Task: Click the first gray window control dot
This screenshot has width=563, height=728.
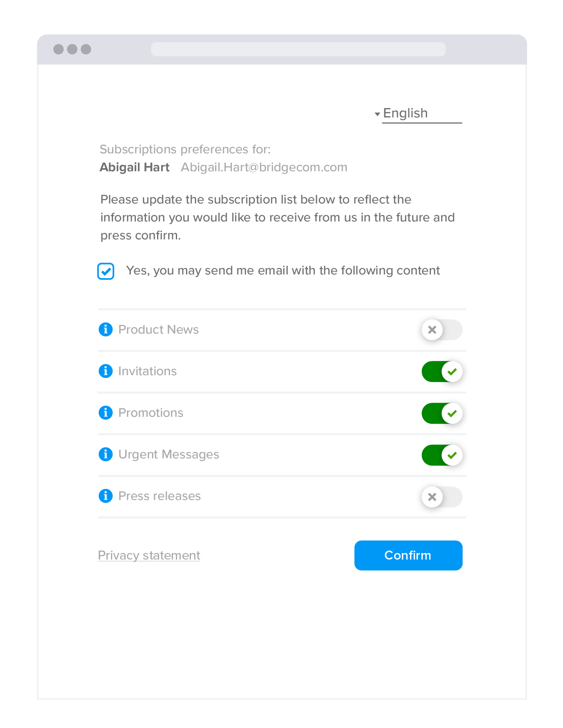Action: [x=59, y=49]
